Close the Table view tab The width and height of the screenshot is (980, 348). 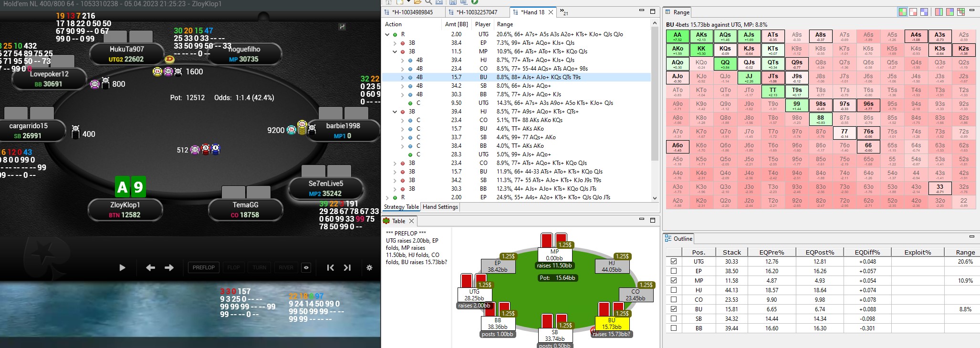point(411,221)
